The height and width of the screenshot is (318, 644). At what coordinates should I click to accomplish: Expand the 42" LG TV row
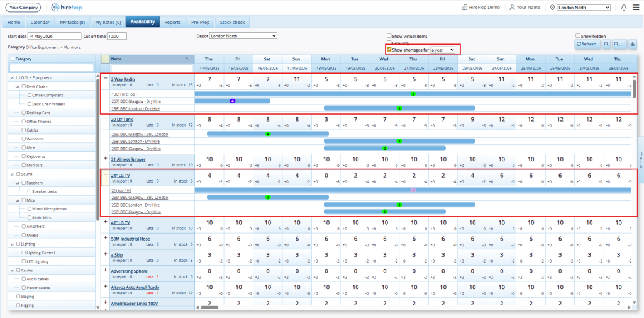pyautogui.click(x=106, y=222)
